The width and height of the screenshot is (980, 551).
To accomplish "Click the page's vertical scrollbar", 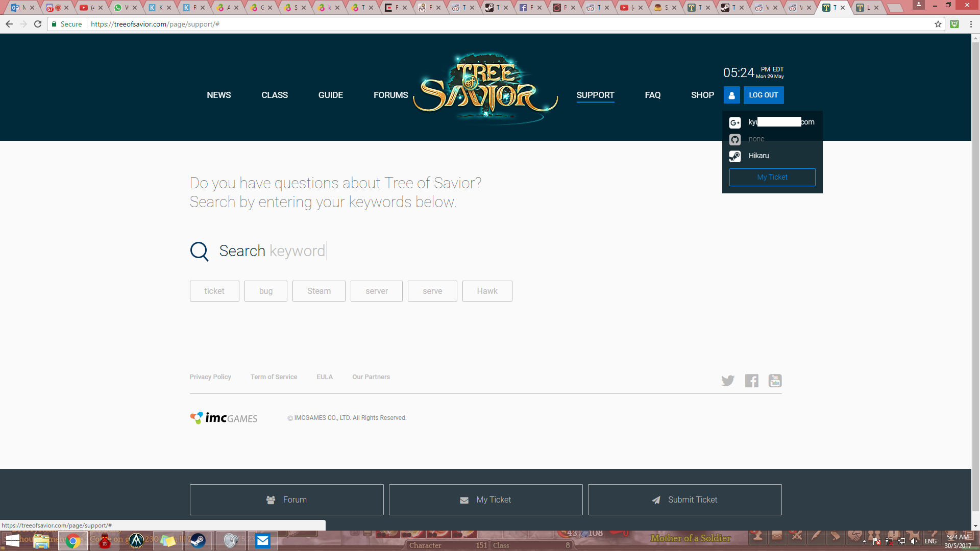I will (975, 275).
